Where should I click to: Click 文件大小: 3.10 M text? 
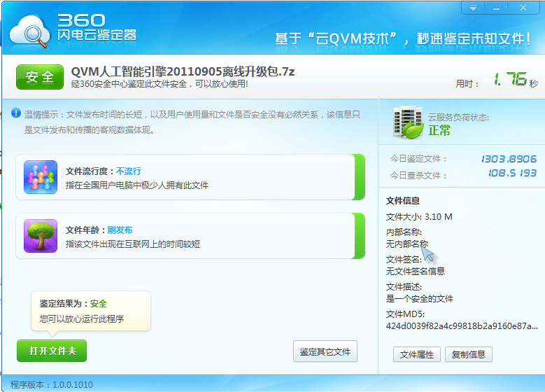pos(419,217)
